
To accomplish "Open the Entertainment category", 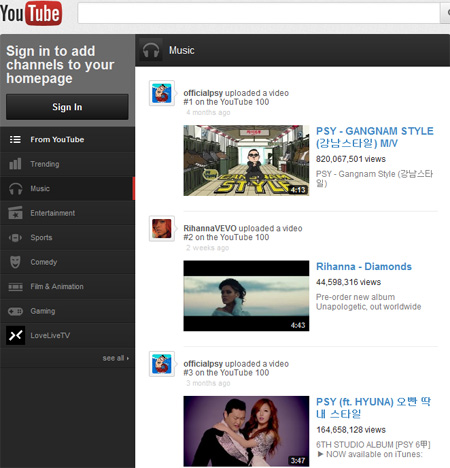I will coord(53,213).
